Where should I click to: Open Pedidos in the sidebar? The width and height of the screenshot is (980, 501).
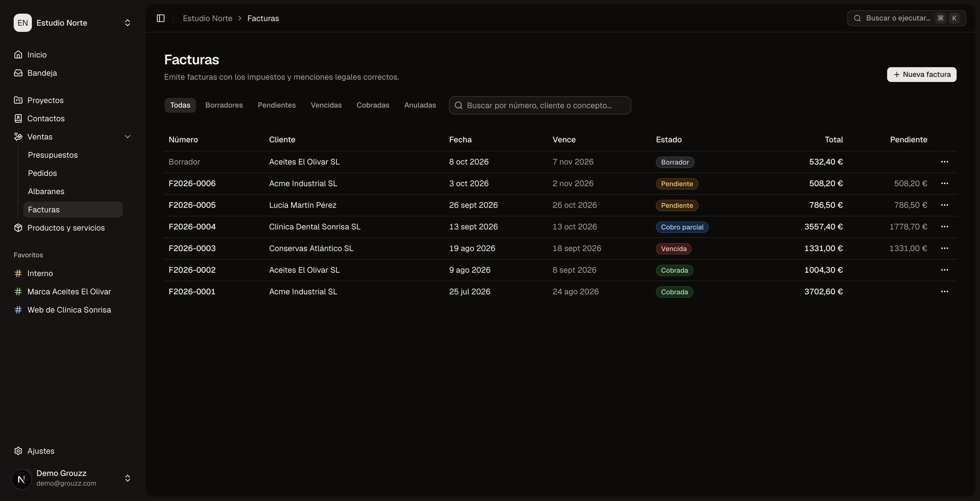coord(73,173)
